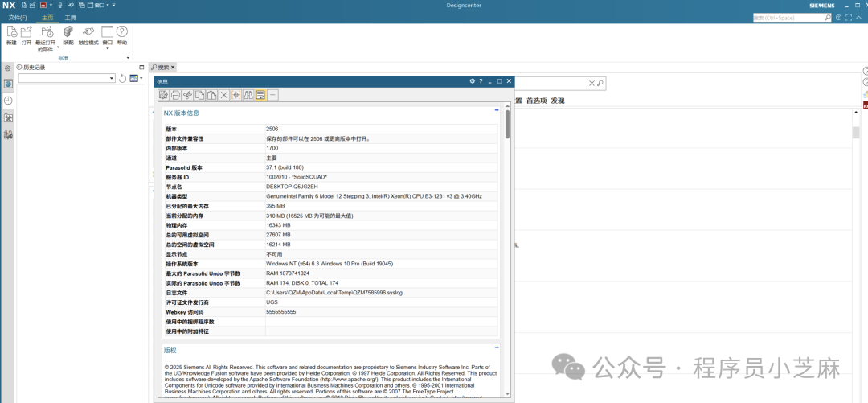Click the print icon in 信息 toolbar
The height and width of the screenshot is (403, 868).
[175, 95]
